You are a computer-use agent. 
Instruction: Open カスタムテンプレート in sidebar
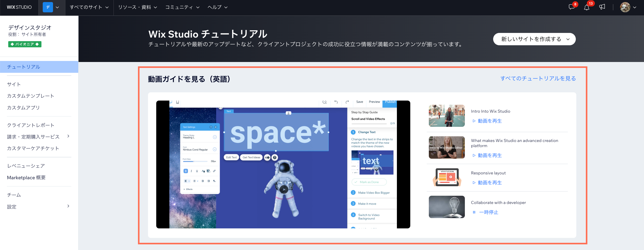31,96
